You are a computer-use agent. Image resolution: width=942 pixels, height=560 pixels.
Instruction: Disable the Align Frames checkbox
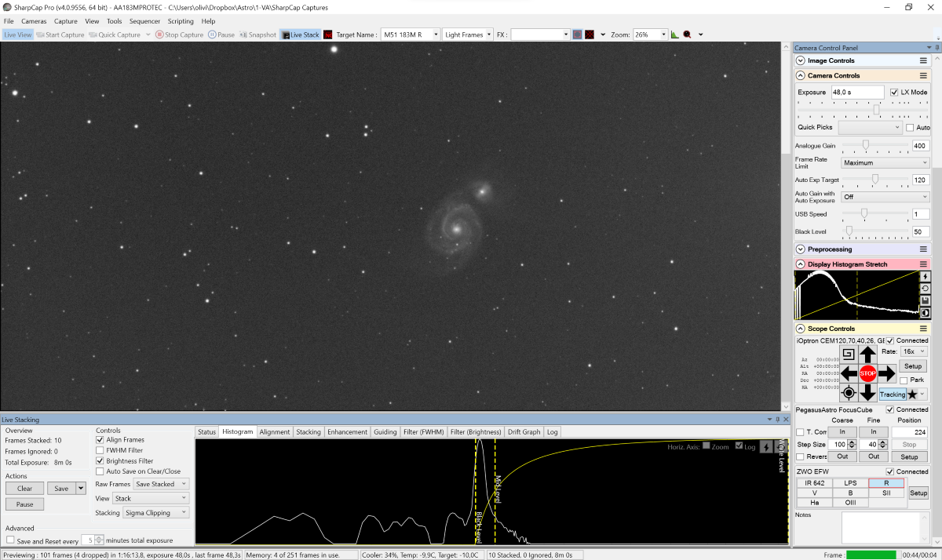coord(100,440)
